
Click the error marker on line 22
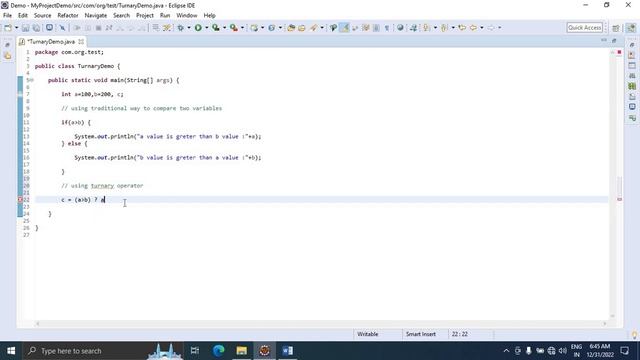(20, 200)
